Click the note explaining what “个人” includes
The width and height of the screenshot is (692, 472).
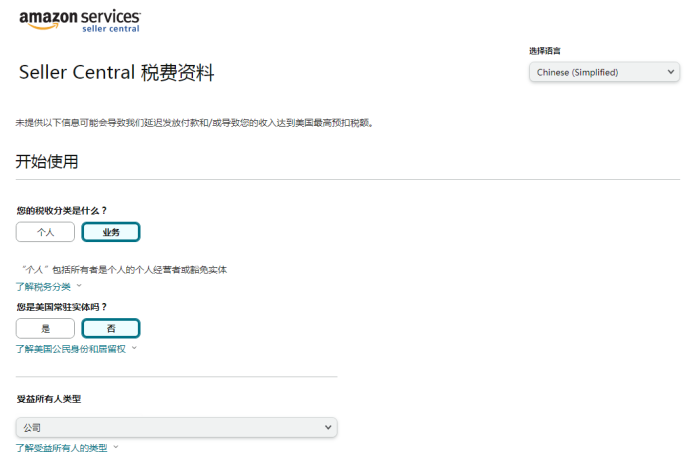124,270
